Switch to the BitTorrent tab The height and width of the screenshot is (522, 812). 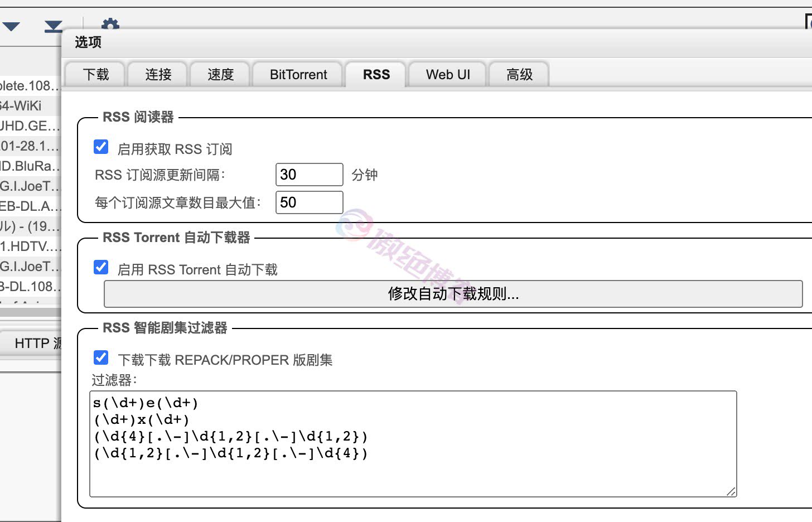click(x=297, y=74)
